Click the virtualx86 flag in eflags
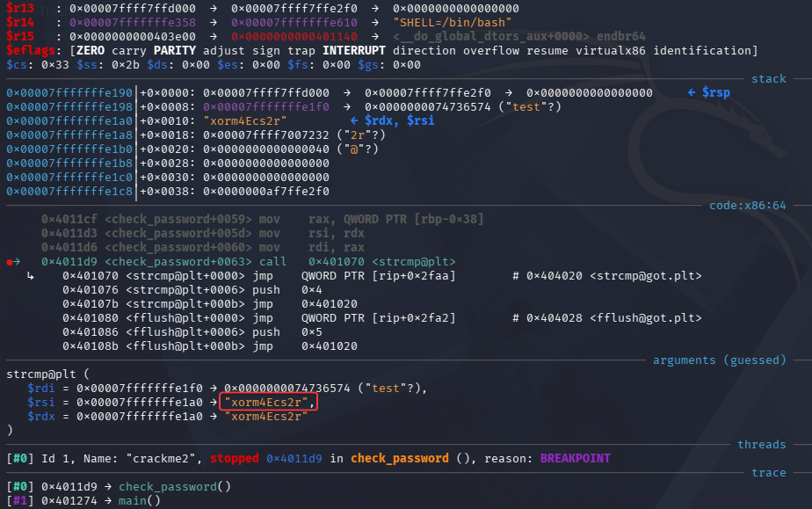This screenshot has width=812, height=509. [611, 51]
